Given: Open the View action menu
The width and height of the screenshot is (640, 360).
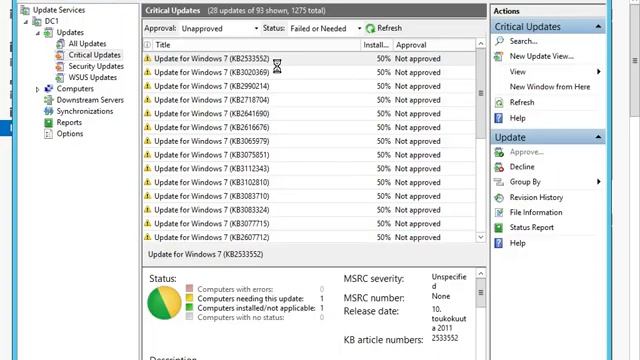Looking at the screenshot, I should pos(518,72).
